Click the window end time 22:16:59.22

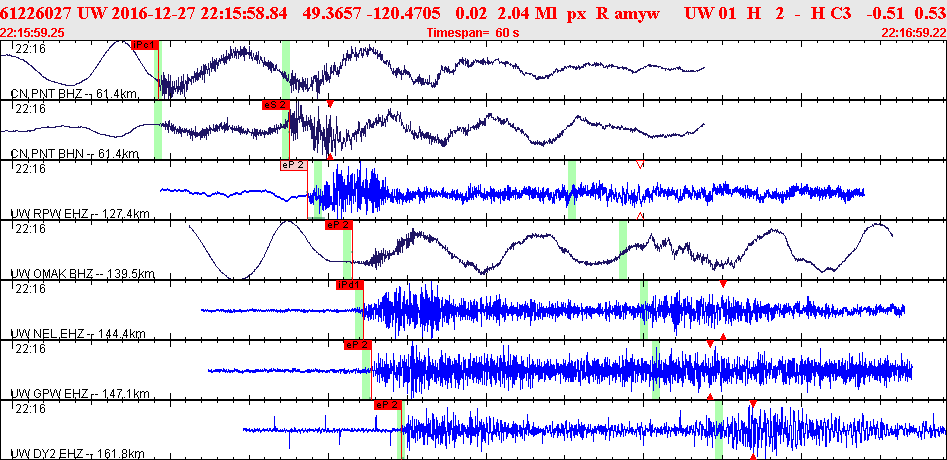coord(913,33)
